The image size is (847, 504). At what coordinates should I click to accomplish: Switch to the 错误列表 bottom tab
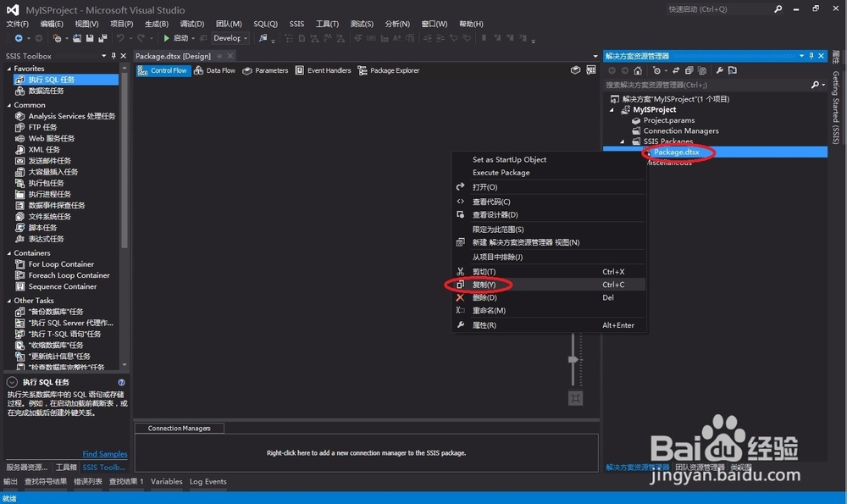pos(88,481)
